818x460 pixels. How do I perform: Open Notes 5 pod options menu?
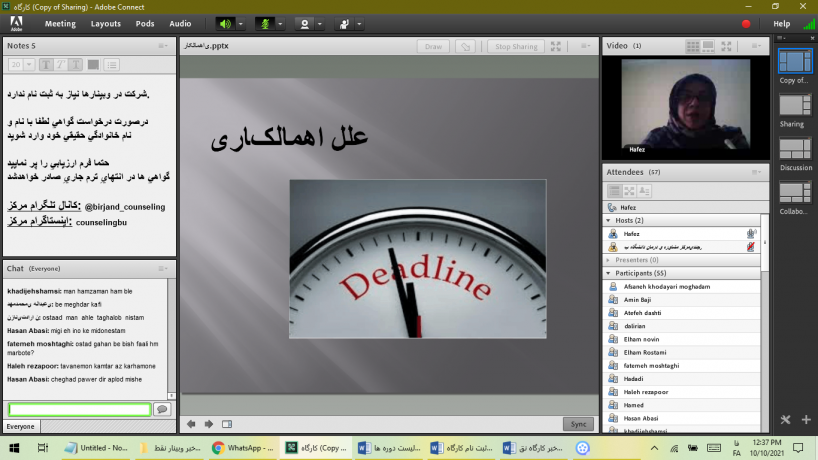163,46
